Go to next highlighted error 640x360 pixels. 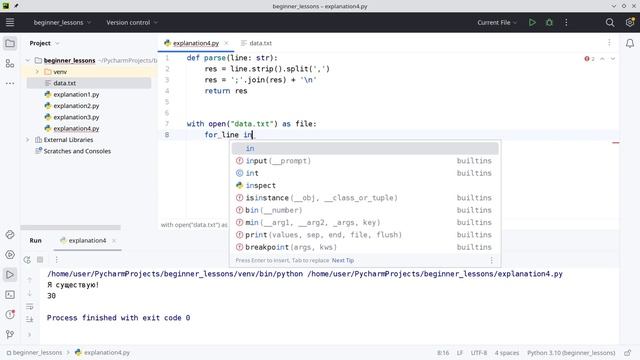coord(613,59)
